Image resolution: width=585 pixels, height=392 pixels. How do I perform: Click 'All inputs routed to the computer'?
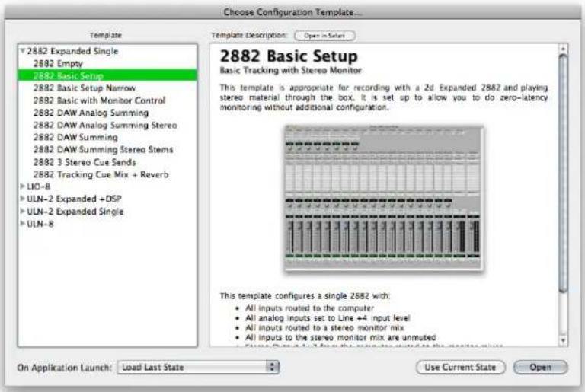[310, 308]
